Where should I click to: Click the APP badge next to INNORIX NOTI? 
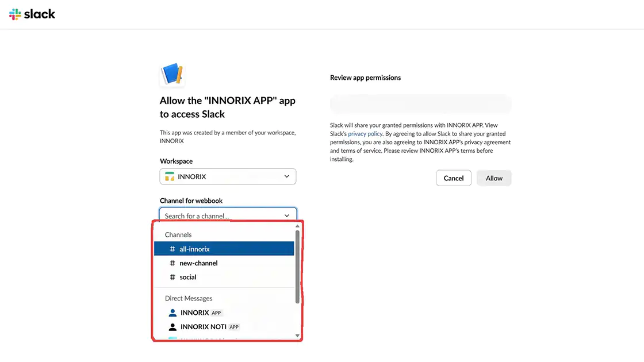pos(234,327)
